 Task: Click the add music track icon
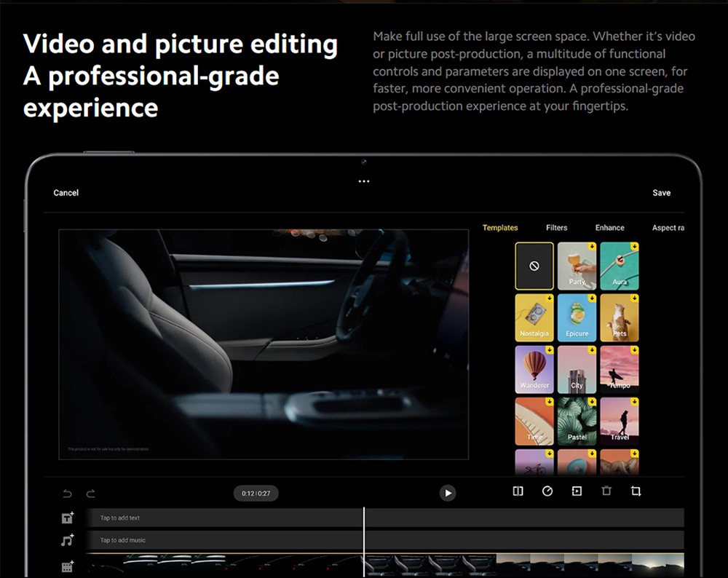click(x=67, y=541)
